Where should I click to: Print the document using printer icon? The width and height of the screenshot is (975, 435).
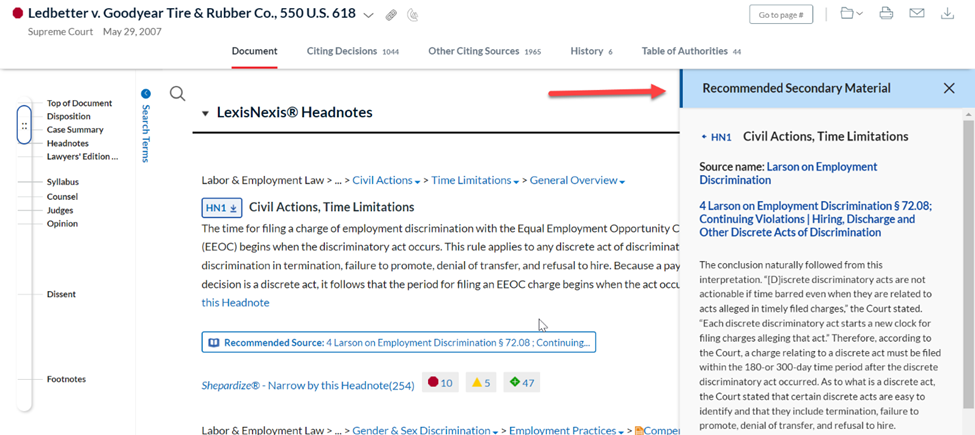point(886,14)
